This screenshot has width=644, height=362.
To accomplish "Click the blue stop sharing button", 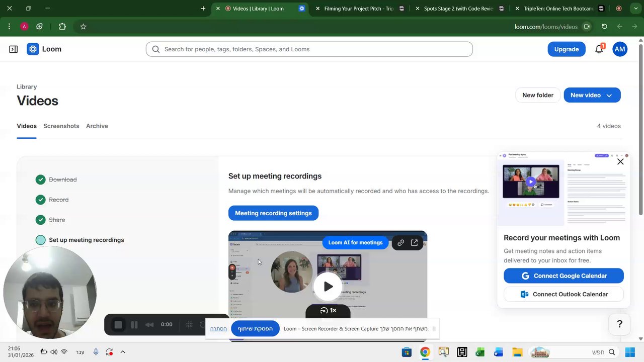I will (255, 329).
